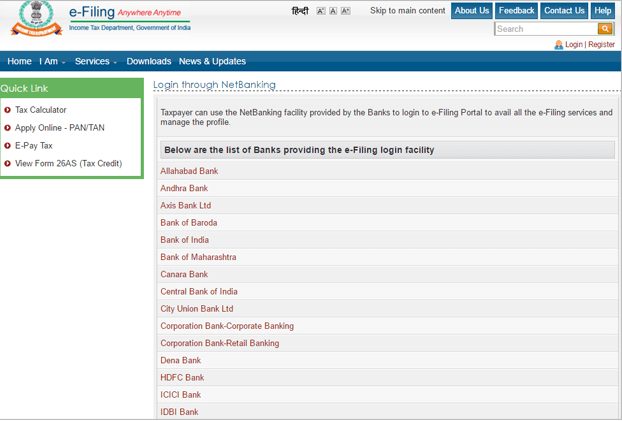Viewport: 622px width, 421px height.
Task: Click the e-Filing Anywhere Anytime title
Action: [x=125, y=12]
